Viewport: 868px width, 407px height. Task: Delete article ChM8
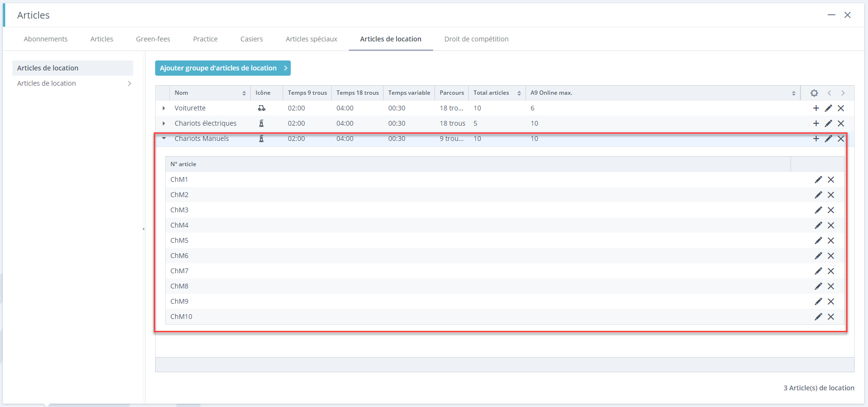pyautogui.click(x=831, y=286)
